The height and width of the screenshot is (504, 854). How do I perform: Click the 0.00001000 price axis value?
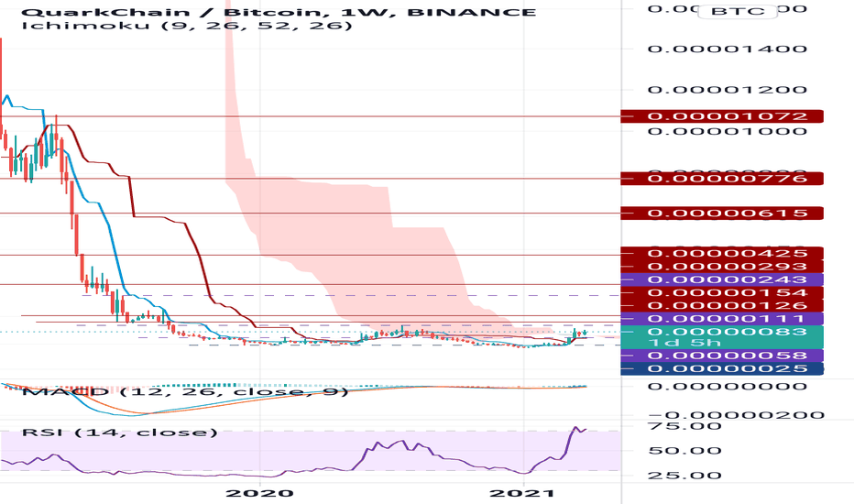coord(728,131)
